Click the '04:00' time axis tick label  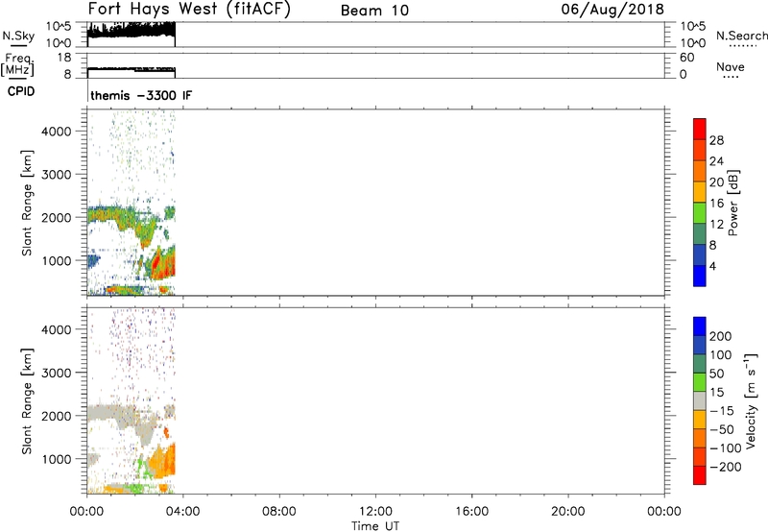[x=183, y=512]
